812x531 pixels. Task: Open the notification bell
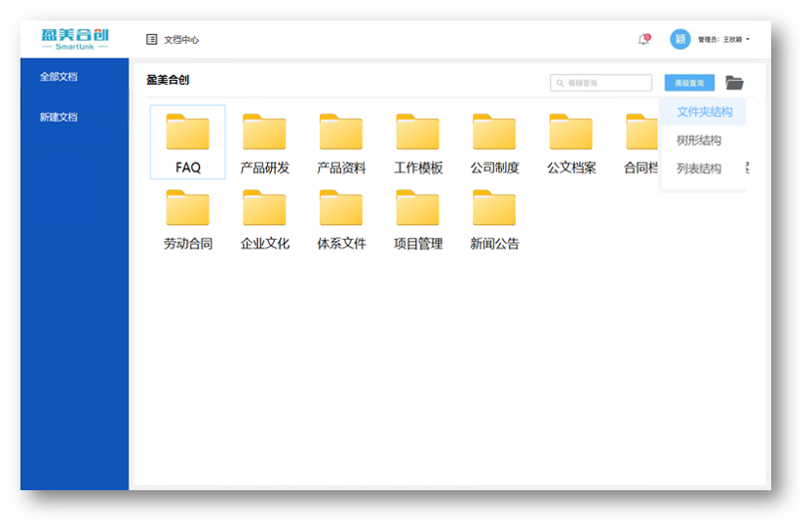click(643, 39)
